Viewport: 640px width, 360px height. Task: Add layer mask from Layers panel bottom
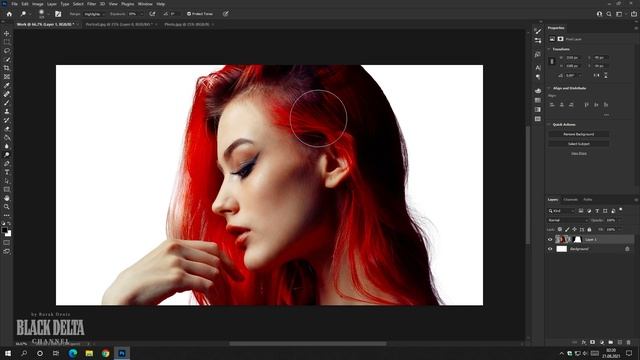[592, 342]
